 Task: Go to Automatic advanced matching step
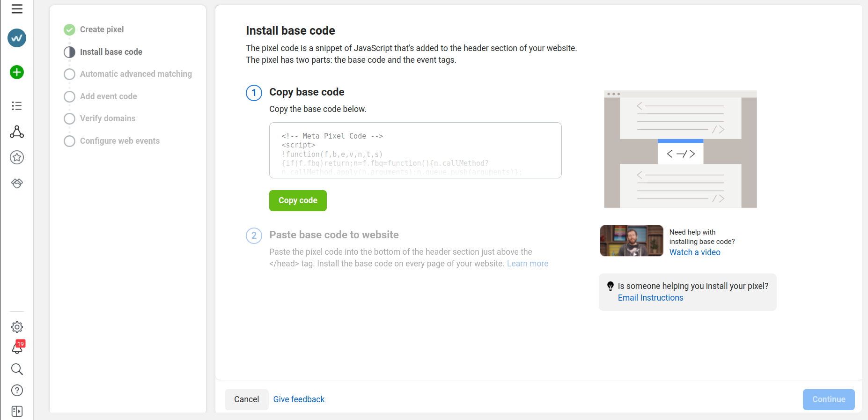click(x=136, y=74)
